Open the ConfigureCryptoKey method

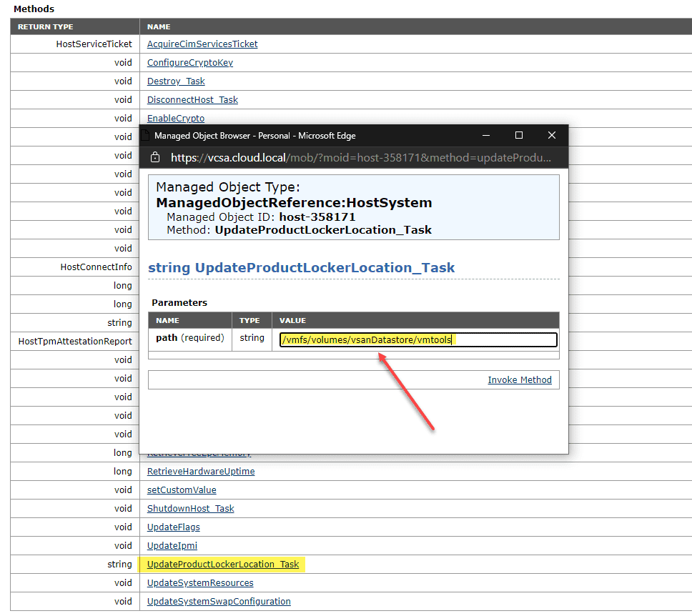tap(189, 62)
